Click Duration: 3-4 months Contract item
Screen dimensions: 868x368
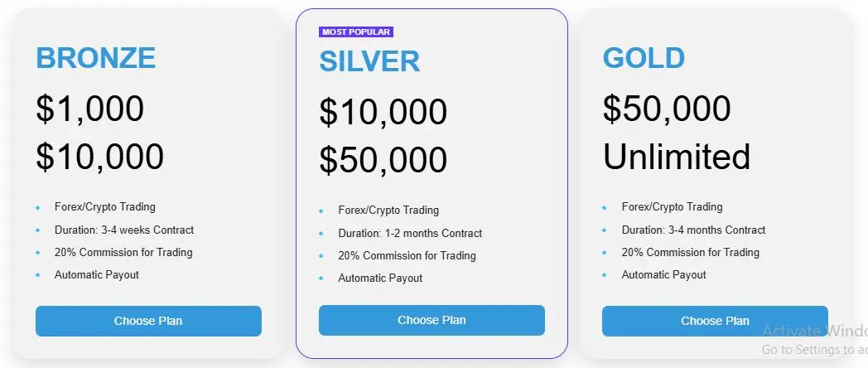(x=693, y=230)
